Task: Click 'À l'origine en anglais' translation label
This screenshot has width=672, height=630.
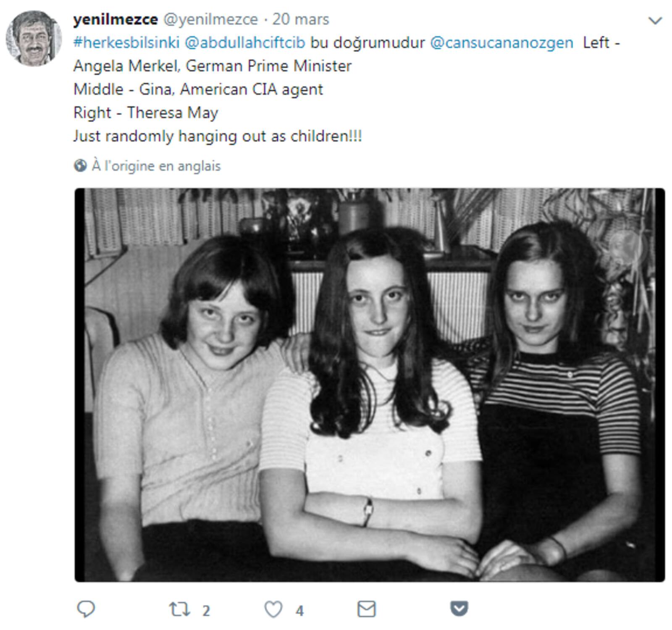Action: tap(156, 165)
